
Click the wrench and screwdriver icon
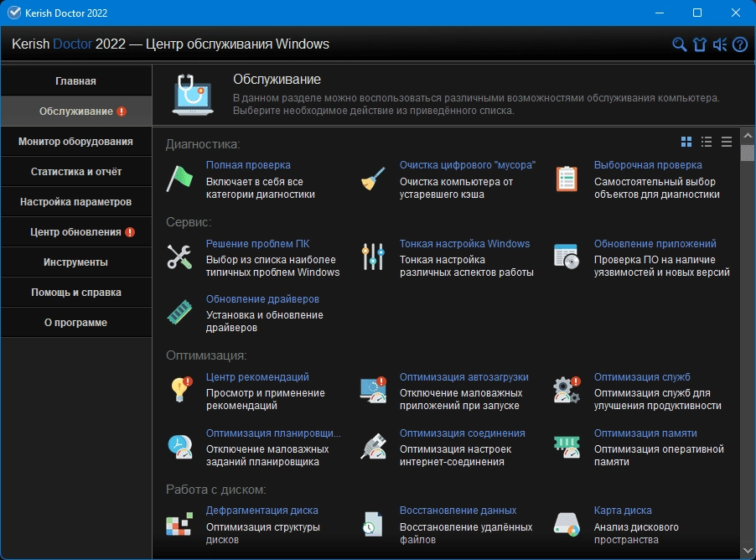point(179,257)
